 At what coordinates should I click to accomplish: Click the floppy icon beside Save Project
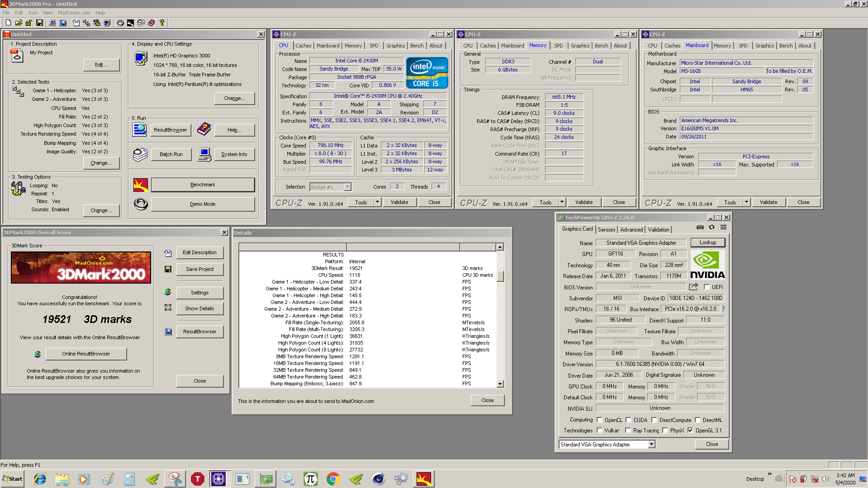tap(168, 269)
